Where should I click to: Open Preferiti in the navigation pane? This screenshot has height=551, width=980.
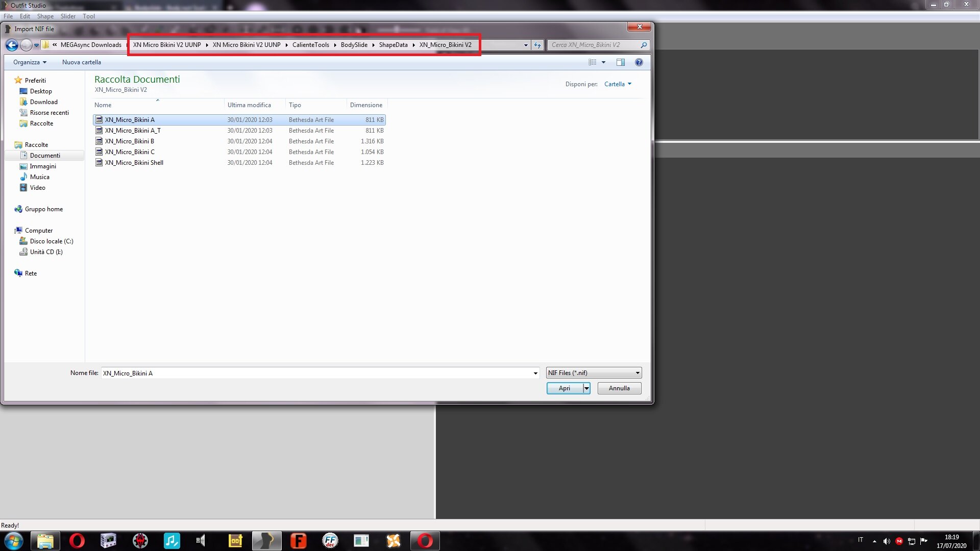pyautogui.click(x=31, y=81)
